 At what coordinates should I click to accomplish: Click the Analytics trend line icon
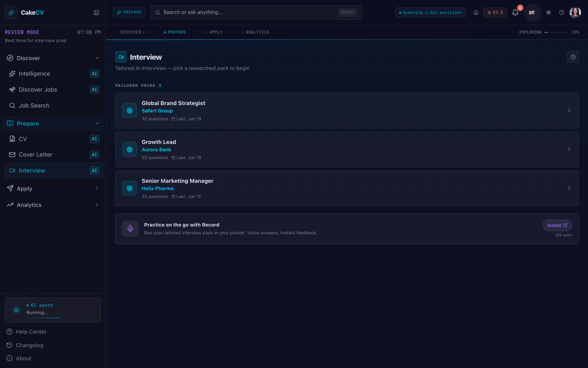pyautogui.click(x=10, y=205)
